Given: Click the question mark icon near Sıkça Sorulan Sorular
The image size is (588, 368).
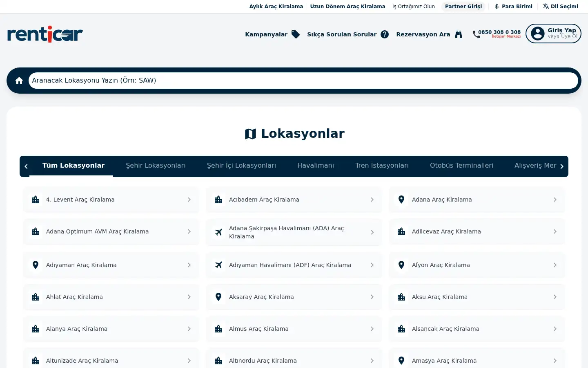Looking at the screenshot, I should 385,34.
